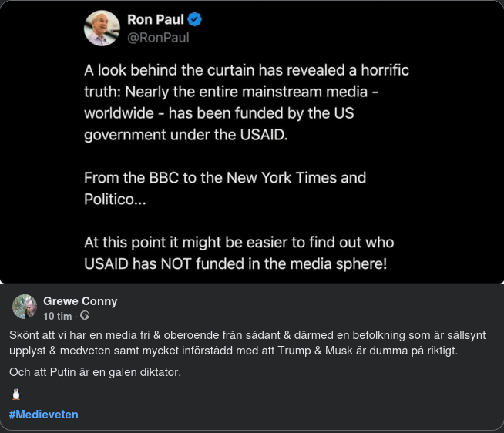Click the post line beginning "Skönt att vi"
504x433 pixels.
tap(247, 336)
